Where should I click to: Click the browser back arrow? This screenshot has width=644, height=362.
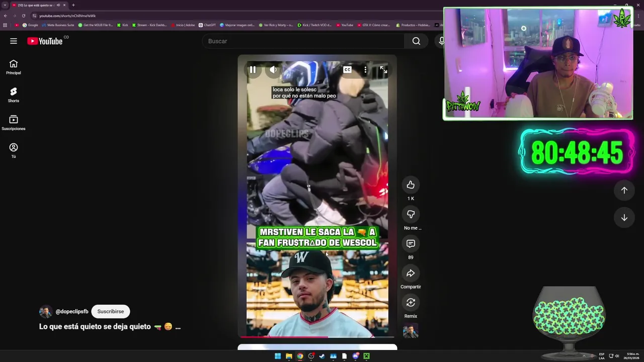click(6, 16)
